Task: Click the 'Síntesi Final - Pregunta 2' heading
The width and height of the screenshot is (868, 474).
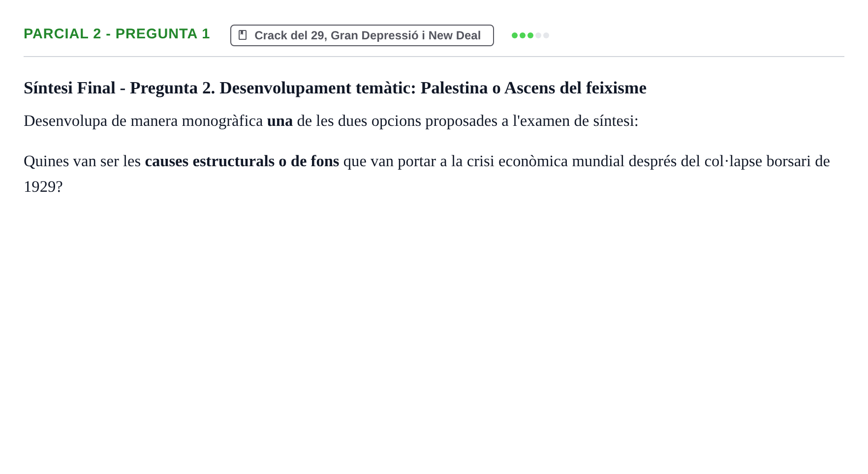Action: (x=335, y=88)
